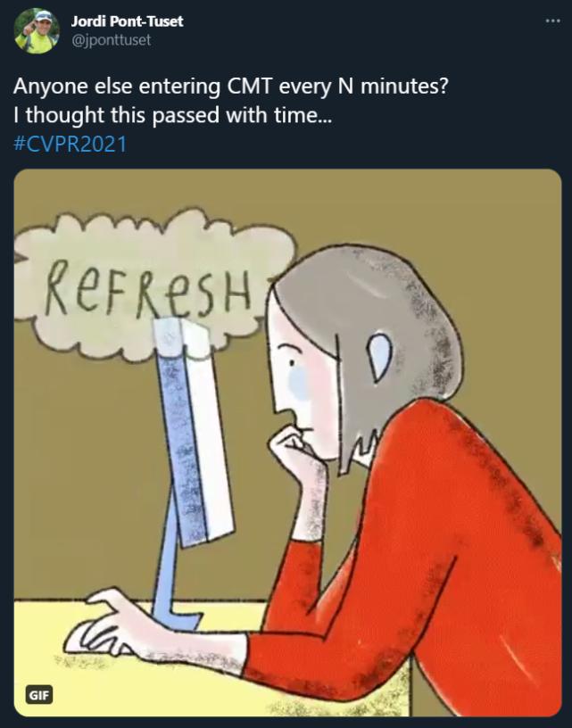The height and width of the screenshot is (728, 572).
Task: Click the woman's ear in the cartoon
Action: pyautogui.click(x=379, y=357)
